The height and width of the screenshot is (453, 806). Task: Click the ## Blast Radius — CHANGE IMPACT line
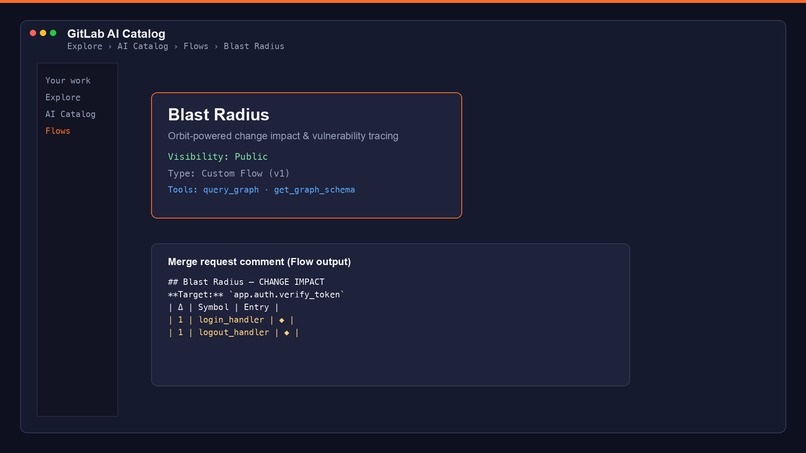(246, 282)
